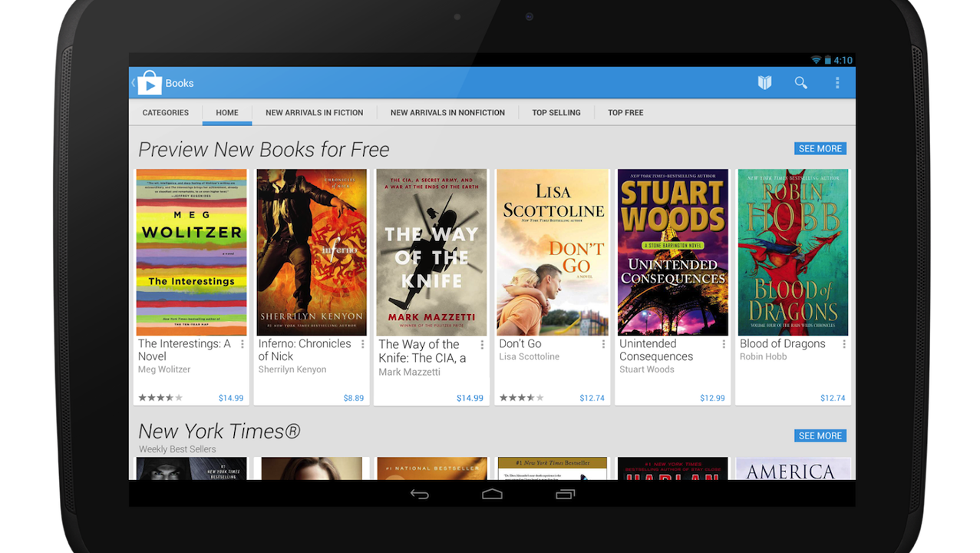Viewport: 980px width, 553px height.
Task: Tap the $8.89 price for Inferno
Action: 354,398
